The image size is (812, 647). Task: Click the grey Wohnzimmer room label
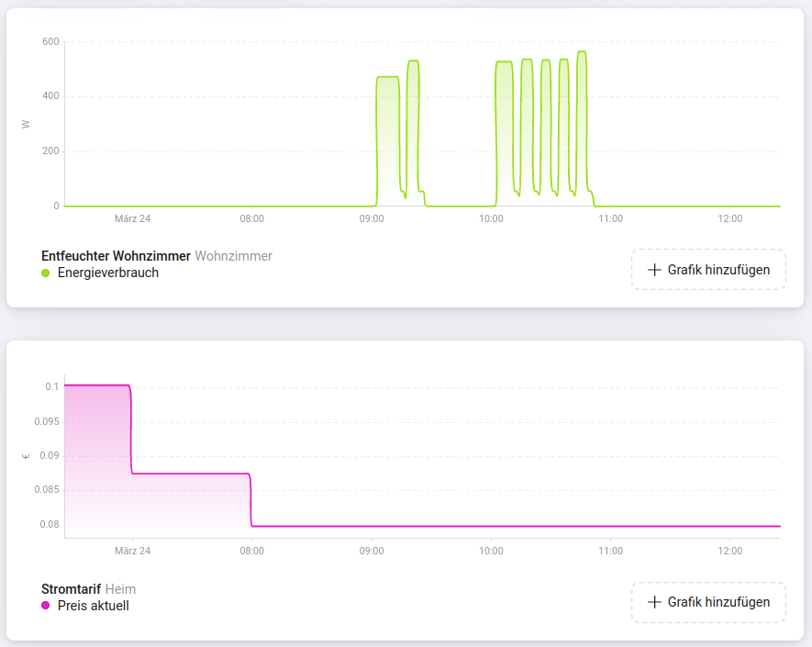pos(234,256)
